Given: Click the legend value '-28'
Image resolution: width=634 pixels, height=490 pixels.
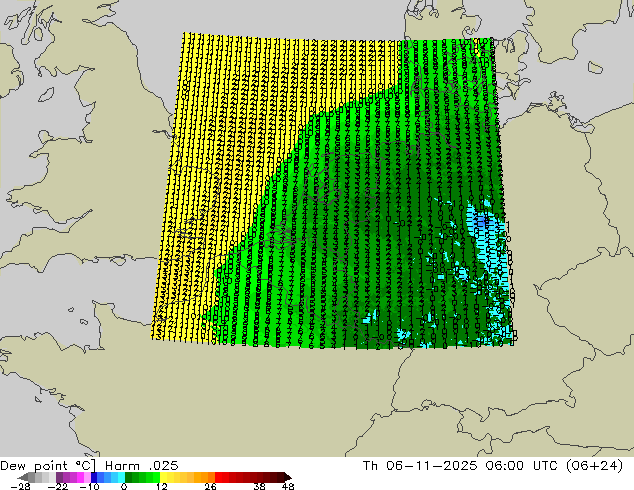Looking at the screenshot, I should click(20, 486).
